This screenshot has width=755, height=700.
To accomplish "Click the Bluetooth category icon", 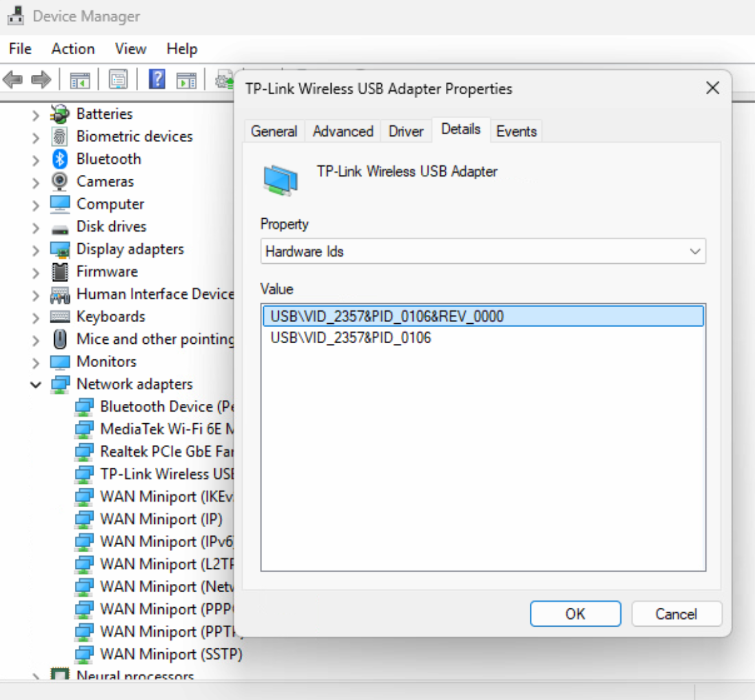I will point(60,159).
